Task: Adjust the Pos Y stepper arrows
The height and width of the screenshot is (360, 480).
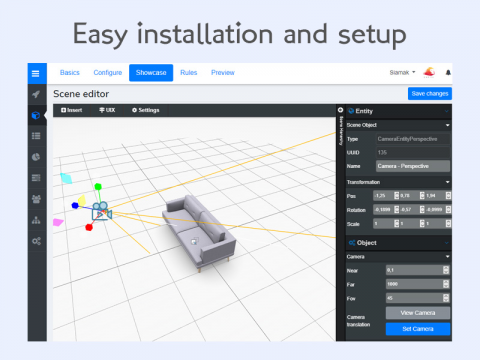Action: coord(422,196)
